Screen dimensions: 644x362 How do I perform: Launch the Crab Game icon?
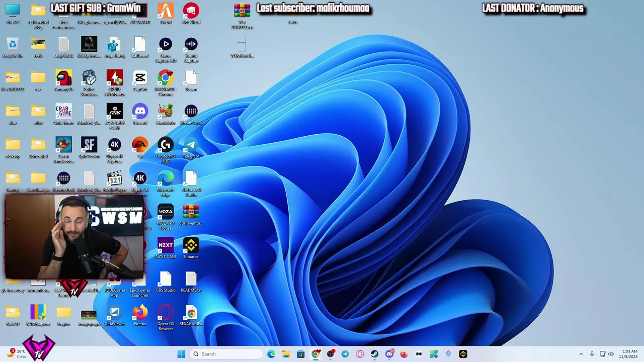(x=63, y=114)
